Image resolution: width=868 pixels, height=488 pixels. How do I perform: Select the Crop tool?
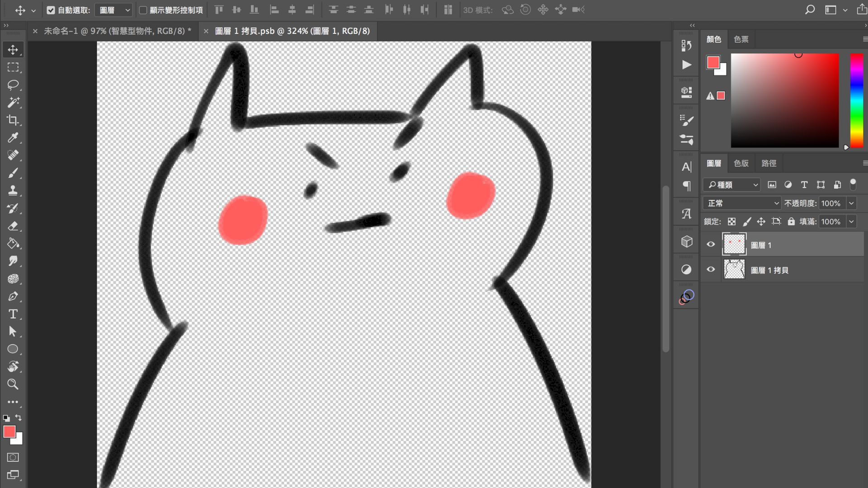(x=13, y=120)
